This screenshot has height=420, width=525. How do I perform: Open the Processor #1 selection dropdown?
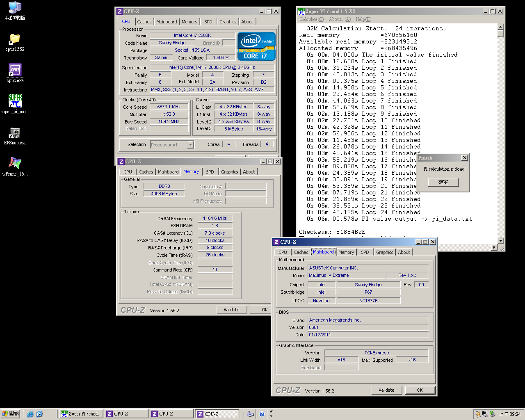(x=190, y=144)
